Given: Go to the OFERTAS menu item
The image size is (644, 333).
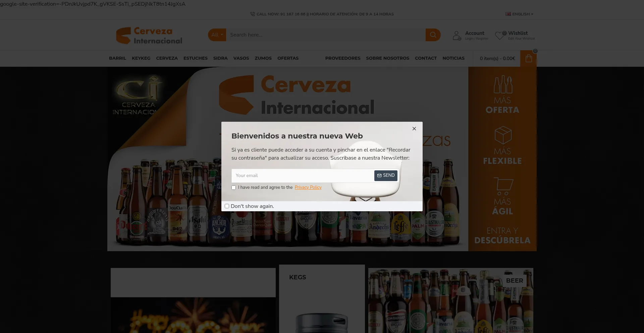Looking at the screenshot, I should tap(288, 58).
